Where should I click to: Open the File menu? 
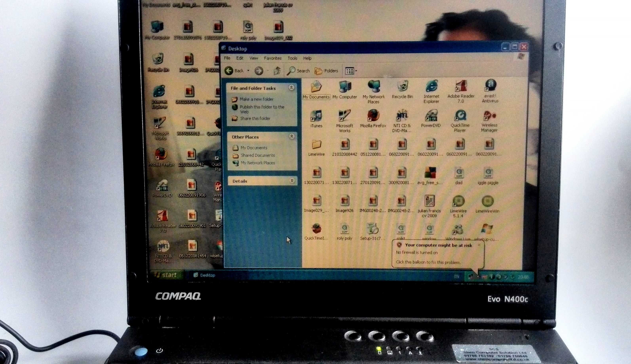[227, 58]
